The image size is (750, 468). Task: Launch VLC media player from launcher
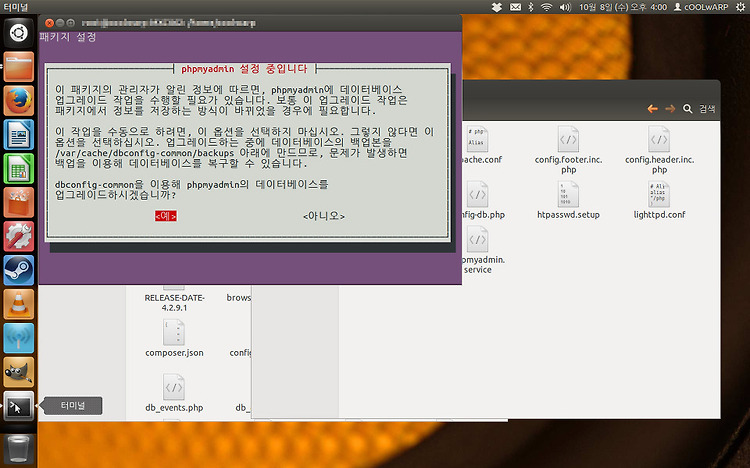19,304
